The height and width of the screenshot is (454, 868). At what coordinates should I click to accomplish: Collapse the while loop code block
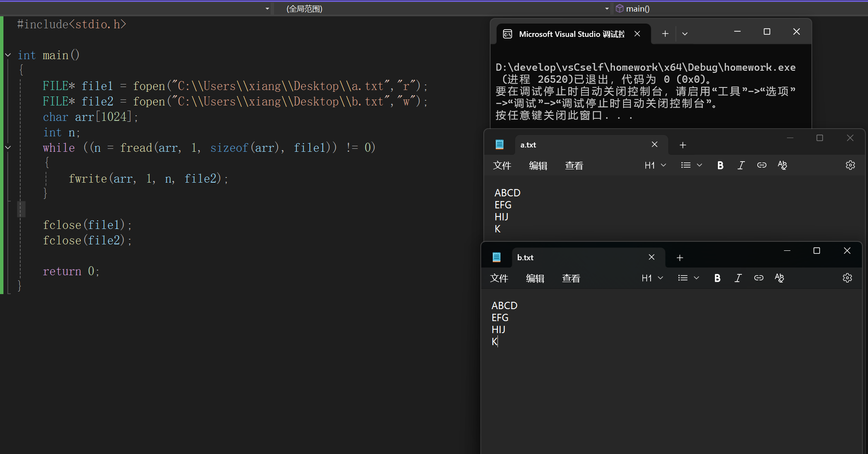coord(8,147)
